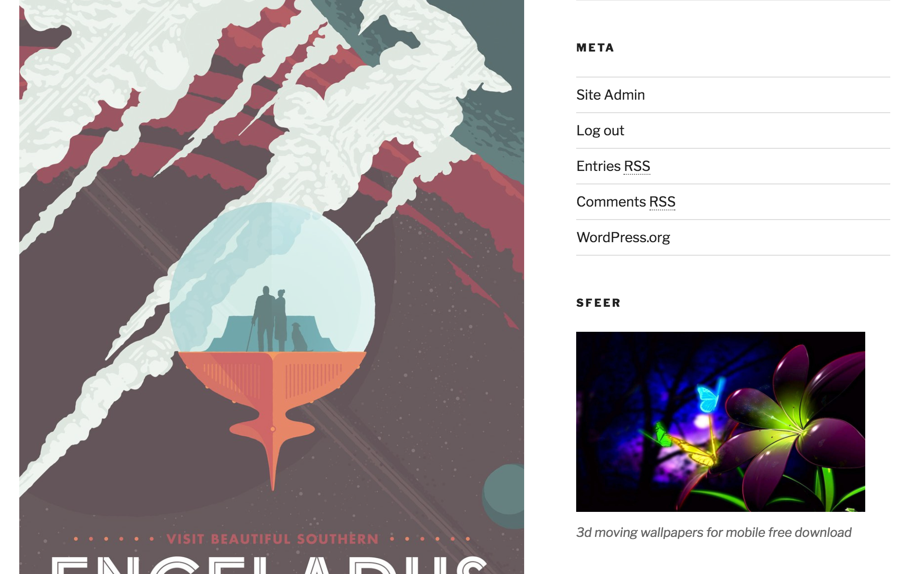Screen dimensions: 924x574
Task: Click the ENCELADUS title lettering on the poster
Action: 270,565
